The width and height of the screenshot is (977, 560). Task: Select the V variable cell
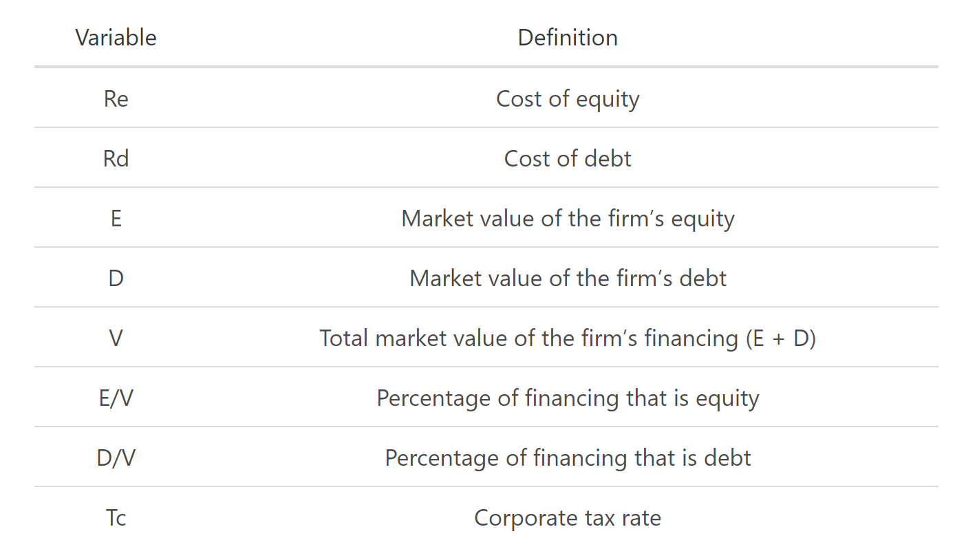pyautogui.click(x=116, y=338)
